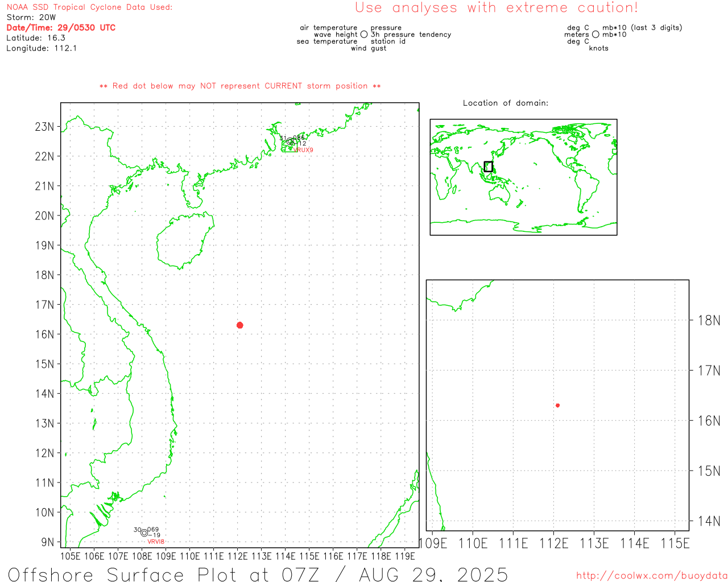Click the 'Latitude: 16.3' line
Image resolution: width=728 pixels, height=582 pixels.
click(36, 38)
